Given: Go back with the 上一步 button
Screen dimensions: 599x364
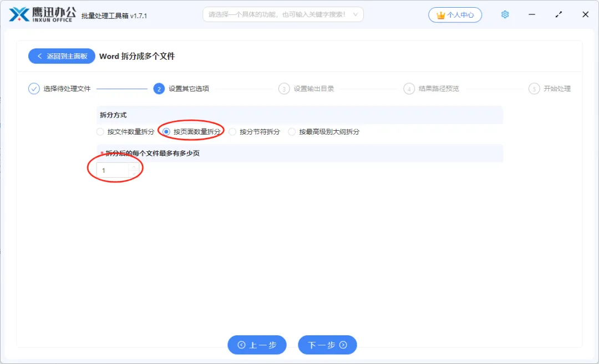Looking at the screenshot, I should 257,345.
